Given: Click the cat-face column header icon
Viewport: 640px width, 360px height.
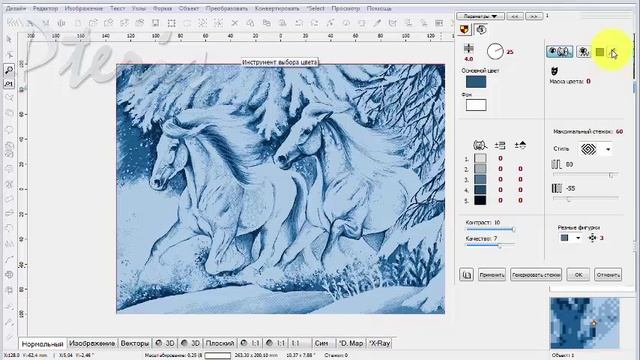Looking at the screenshot, I should pyautogui.click(x=480, y=145).
